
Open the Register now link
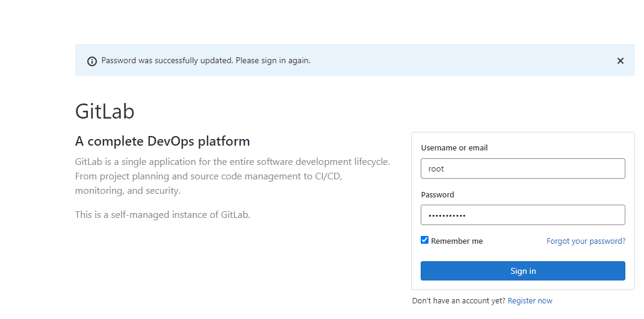point(530,301)
